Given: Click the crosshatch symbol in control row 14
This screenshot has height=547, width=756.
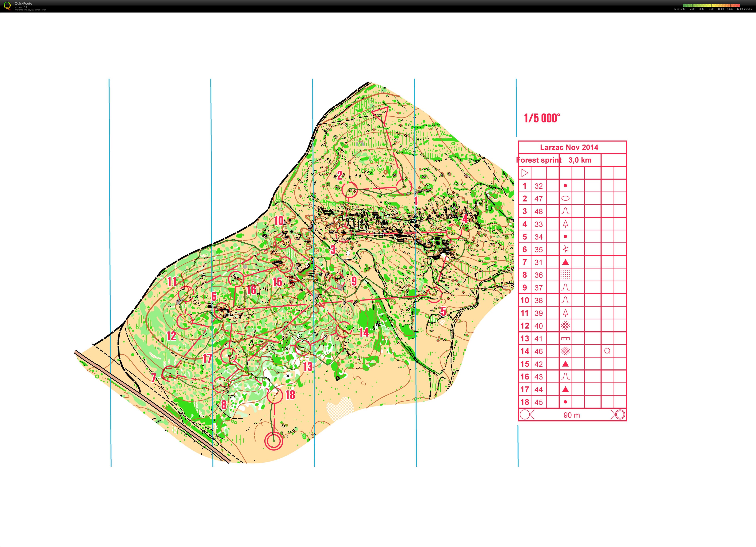Looking at the screenshot, I should coord(565,351).
